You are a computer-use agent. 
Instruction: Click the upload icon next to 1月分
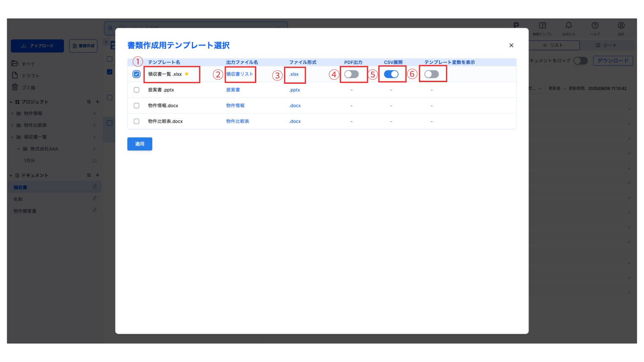coord(94,161)
